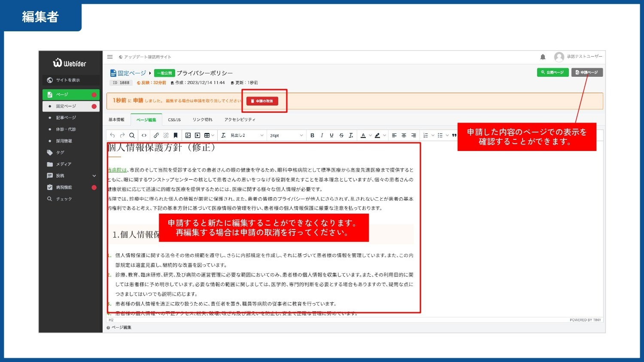Screen dimensions: 644x362
Task: Toggle italic text formatting
Action: point(322,136)
